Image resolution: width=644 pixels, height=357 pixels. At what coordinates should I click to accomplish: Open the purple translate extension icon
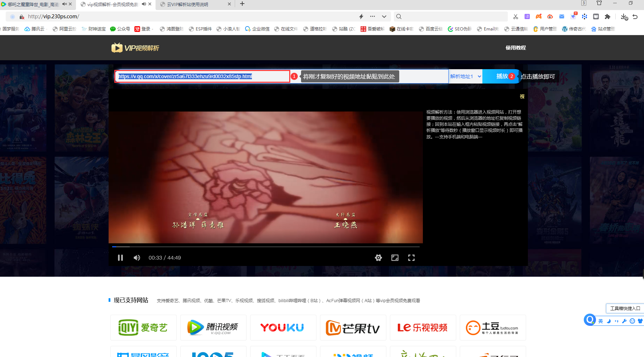click(527, 16)
